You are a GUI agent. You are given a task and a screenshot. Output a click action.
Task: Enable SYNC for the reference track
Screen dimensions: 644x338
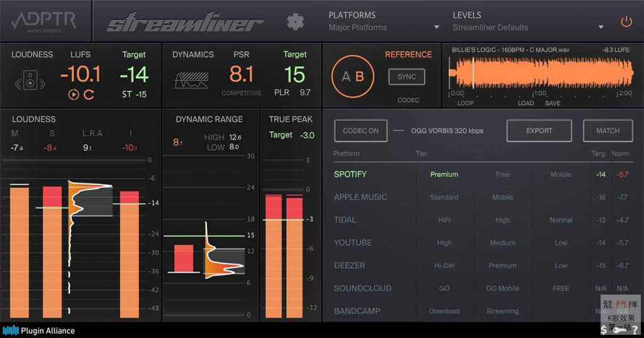click(407, 77)
